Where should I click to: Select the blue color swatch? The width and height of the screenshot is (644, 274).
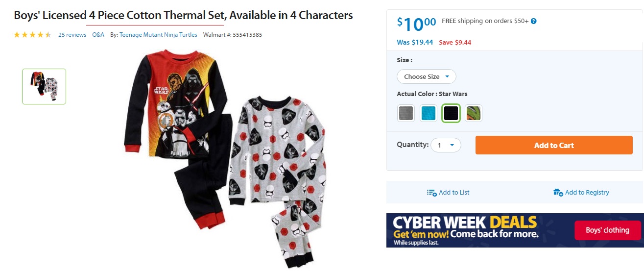[429, 114]
